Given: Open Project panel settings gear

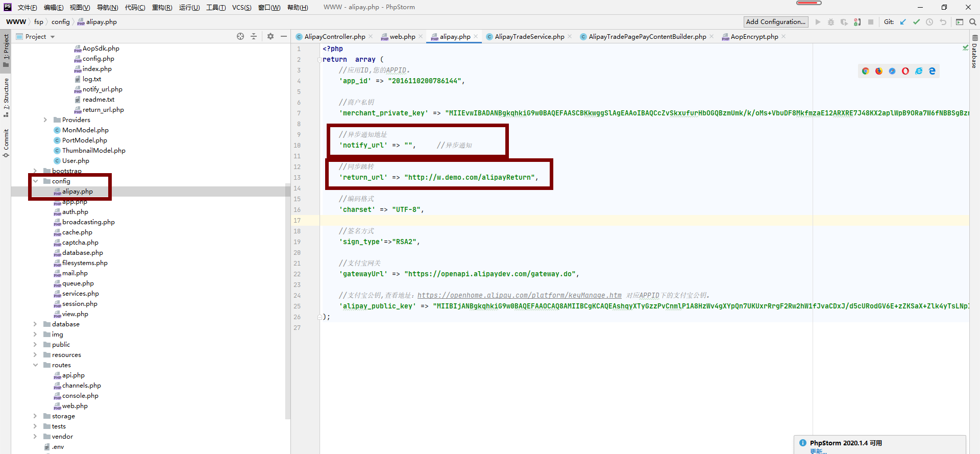Looking at the screenshot, I should [x=271, y=36].
